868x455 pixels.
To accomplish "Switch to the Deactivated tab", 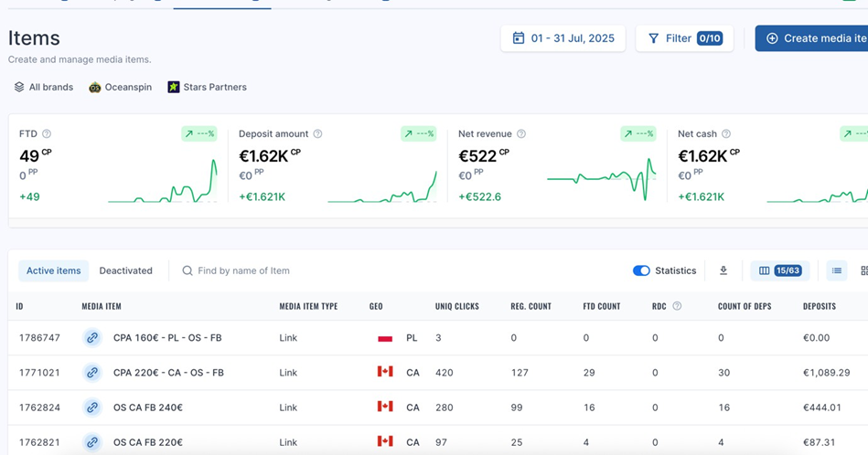I will tap(125, 270).
